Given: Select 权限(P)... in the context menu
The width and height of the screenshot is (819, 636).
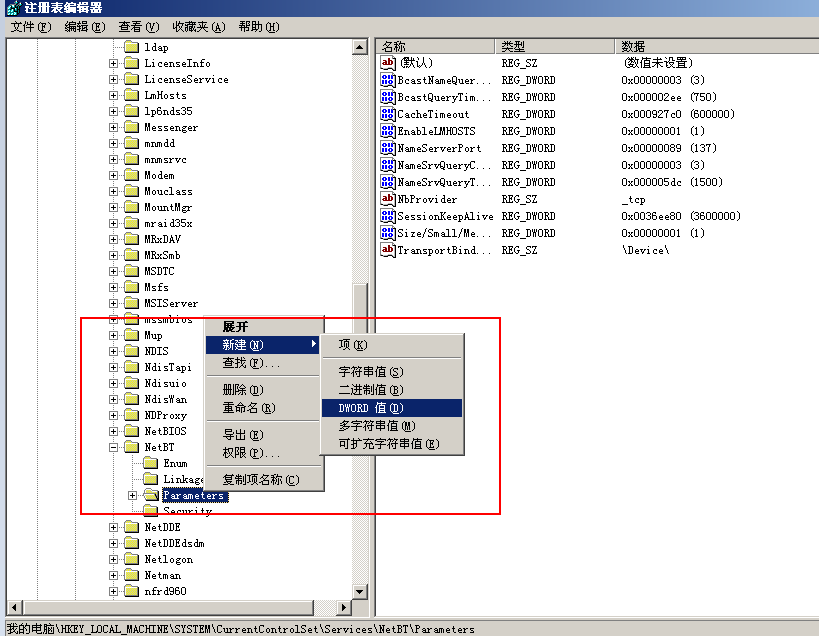Looking at the screenshot, I should pyautogui.click(x=263, y=453).
